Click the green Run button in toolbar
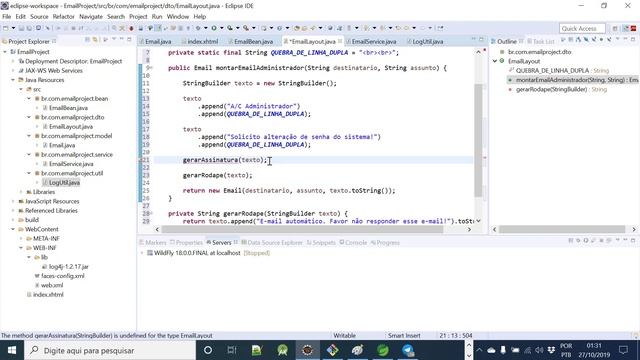This screenshot has height=360, width=640. pos(214,28)
